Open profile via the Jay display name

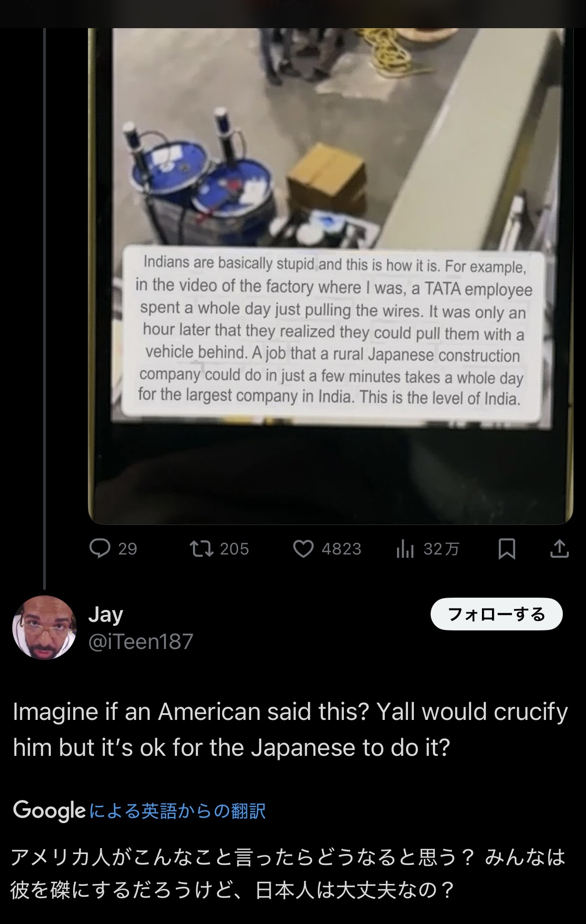coord(106,614)
